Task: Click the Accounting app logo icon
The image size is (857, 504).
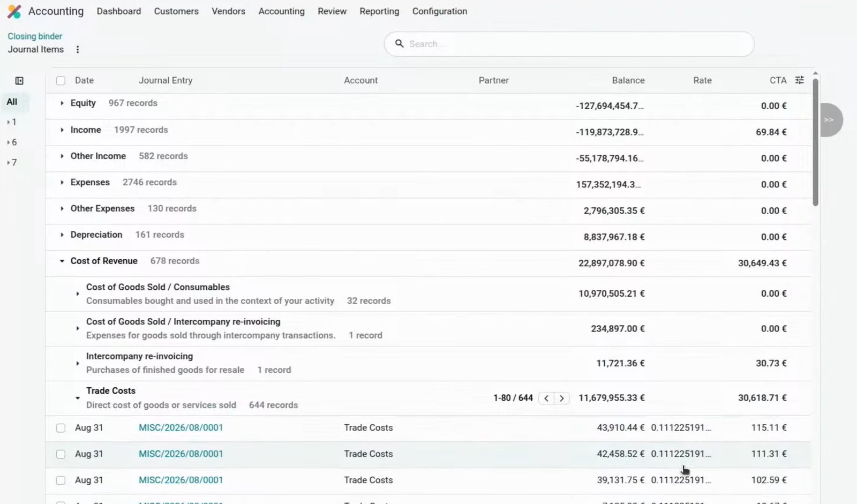Action: (x=14, y=11)
